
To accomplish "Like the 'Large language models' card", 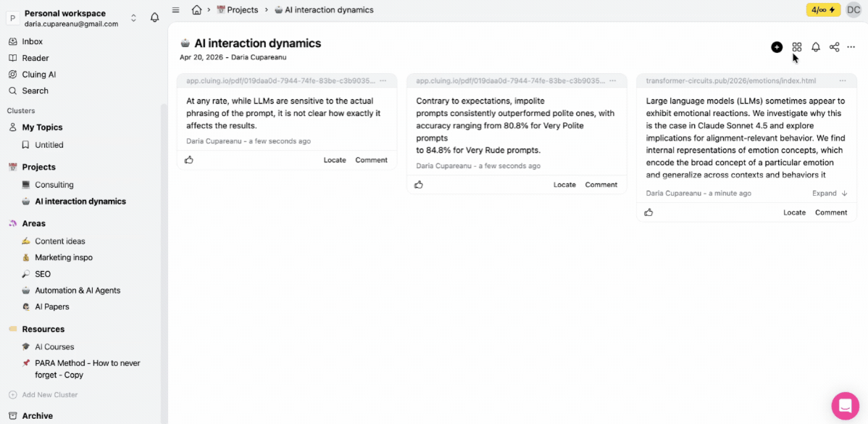I will coord(648,212).
